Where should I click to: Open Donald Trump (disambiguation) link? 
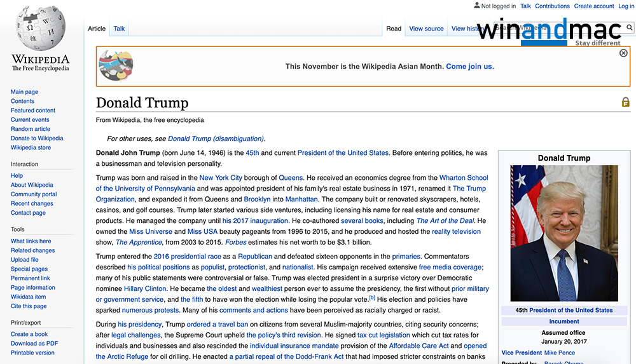click(x=216, y=138)
